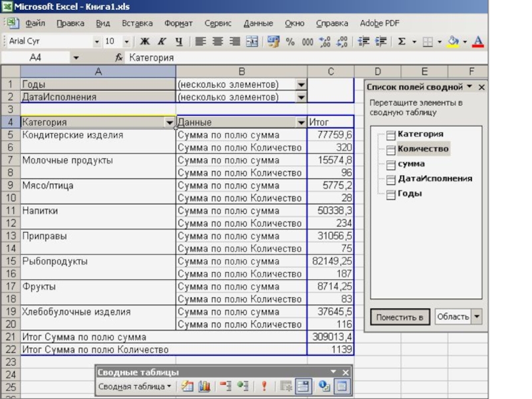The image size is (532, 399).
Task: Open the ДатаИсполнения filter dropdown
Action: coord(301,98)
